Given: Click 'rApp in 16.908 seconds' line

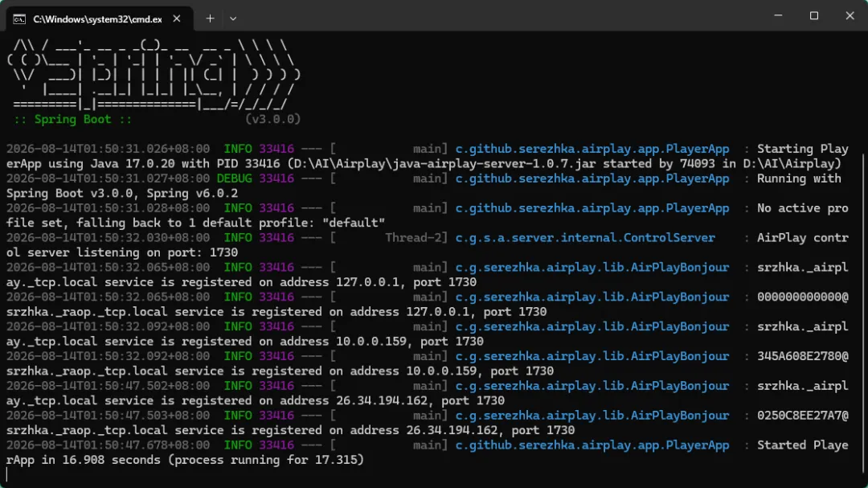Looking at the screenshot, I should 186,460.
